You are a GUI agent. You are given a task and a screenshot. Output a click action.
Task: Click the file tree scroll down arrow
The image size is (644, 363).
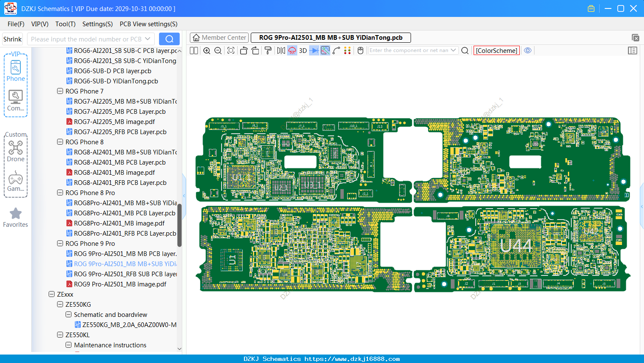coord(179,349)
